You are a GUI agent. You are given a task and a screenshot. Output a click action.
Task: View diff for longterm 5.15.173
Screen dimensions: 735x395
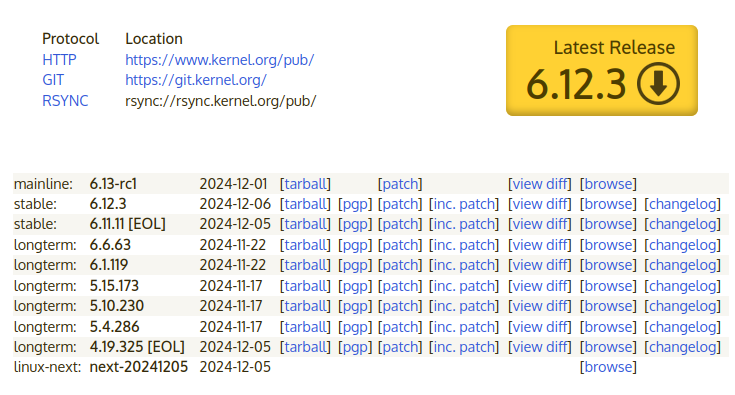pos(540,286)
